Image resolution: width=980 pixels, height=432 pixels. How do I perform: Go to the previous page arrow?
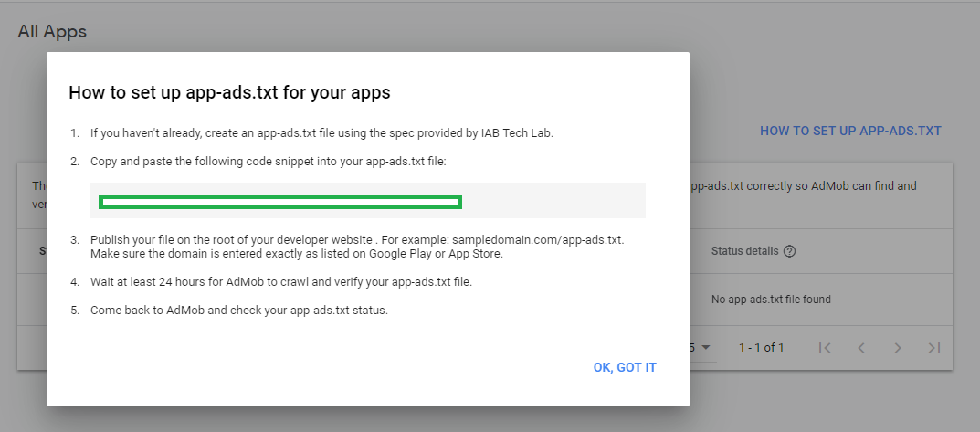(860, 348)
